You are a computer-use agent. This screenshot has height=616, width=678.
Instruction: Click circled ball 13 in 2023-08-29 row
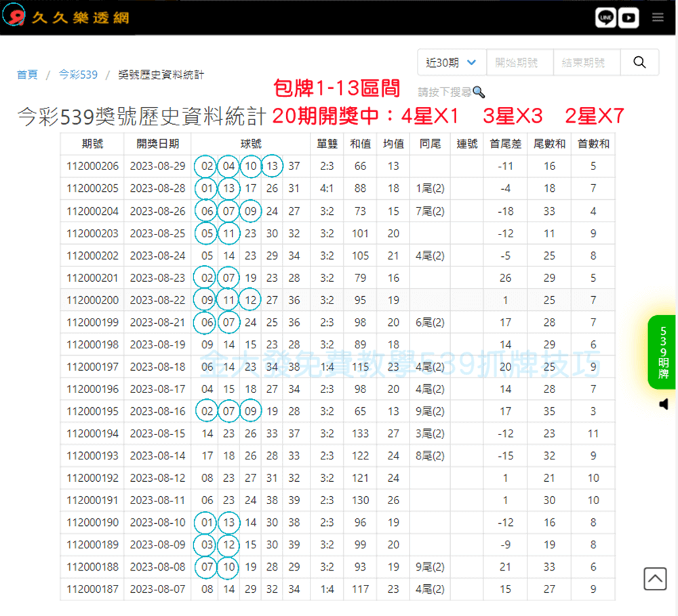click(x=272, y=166)
